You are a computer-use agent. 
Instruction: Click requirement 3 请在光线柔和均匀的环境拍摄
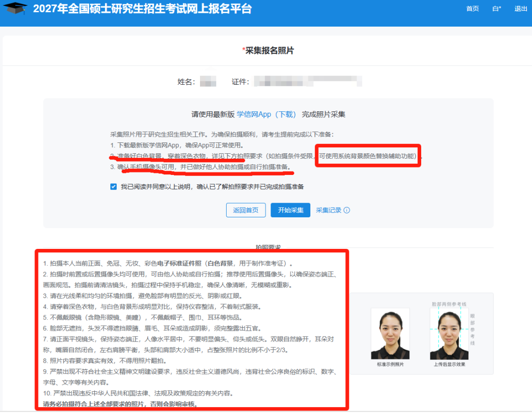(x=142, y=296)
